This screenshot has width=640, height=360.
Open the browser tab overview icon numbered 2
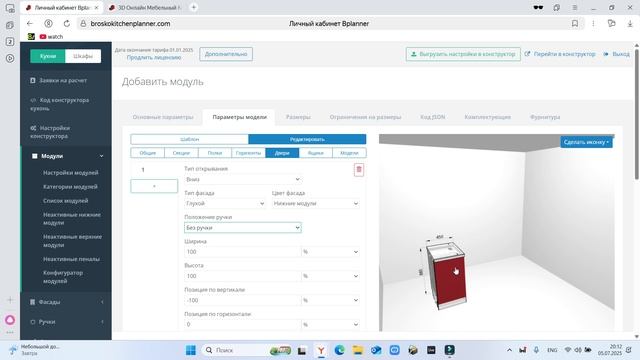(10, 42)
